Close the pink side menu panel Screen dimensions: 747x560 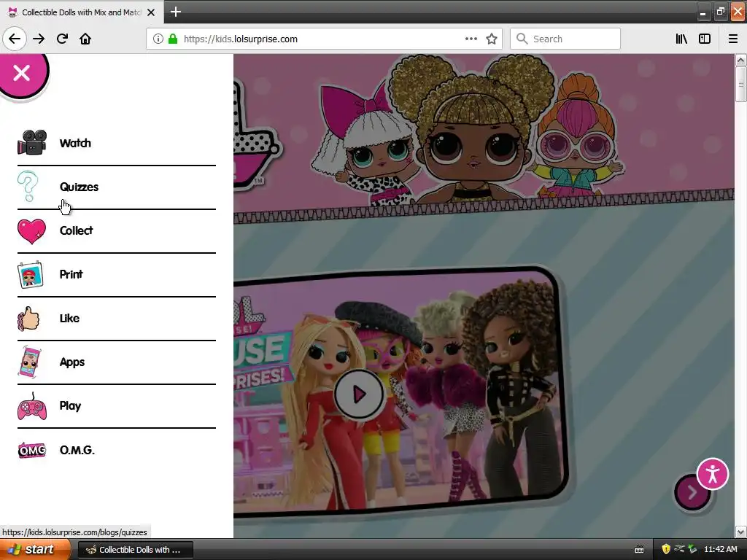coord(22,73)
